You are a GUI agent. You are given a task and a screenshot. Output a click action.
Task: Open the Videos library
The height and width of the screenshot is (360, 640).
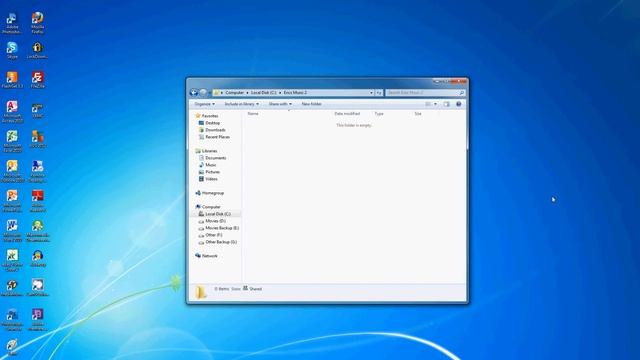coord(208,179)
